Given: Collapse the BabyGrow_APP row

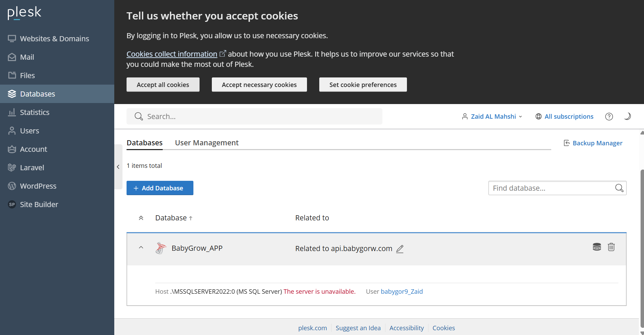Looking at the screenshot, I should (141, 248).
